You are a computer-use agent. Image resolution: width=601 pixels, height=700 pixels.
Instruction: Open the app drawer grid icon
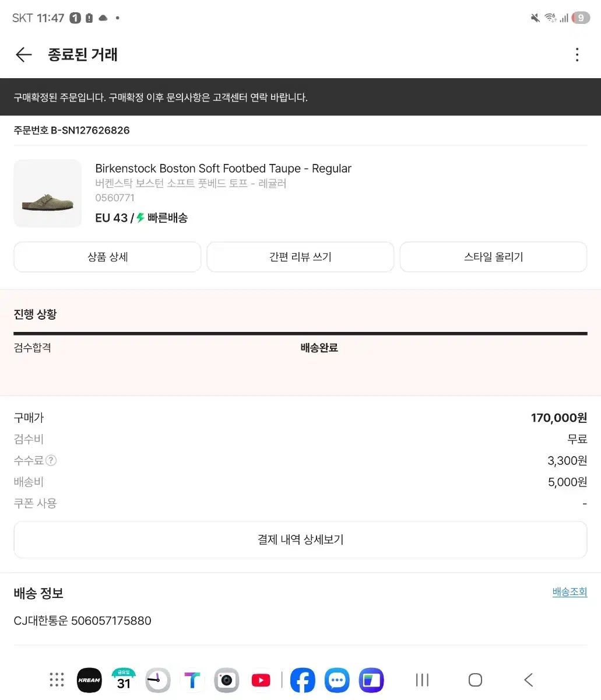57,680
